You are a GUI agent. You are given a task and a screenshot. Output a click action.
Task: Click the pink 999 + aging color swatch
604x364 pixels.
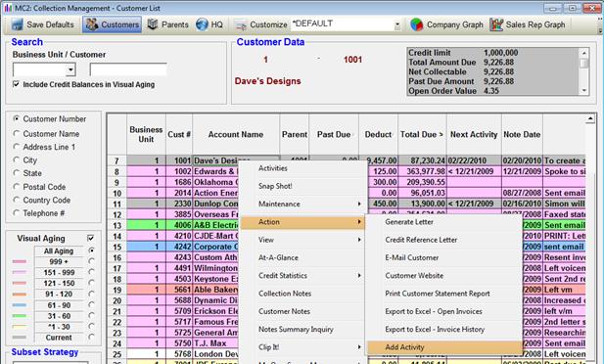(20, 261)
